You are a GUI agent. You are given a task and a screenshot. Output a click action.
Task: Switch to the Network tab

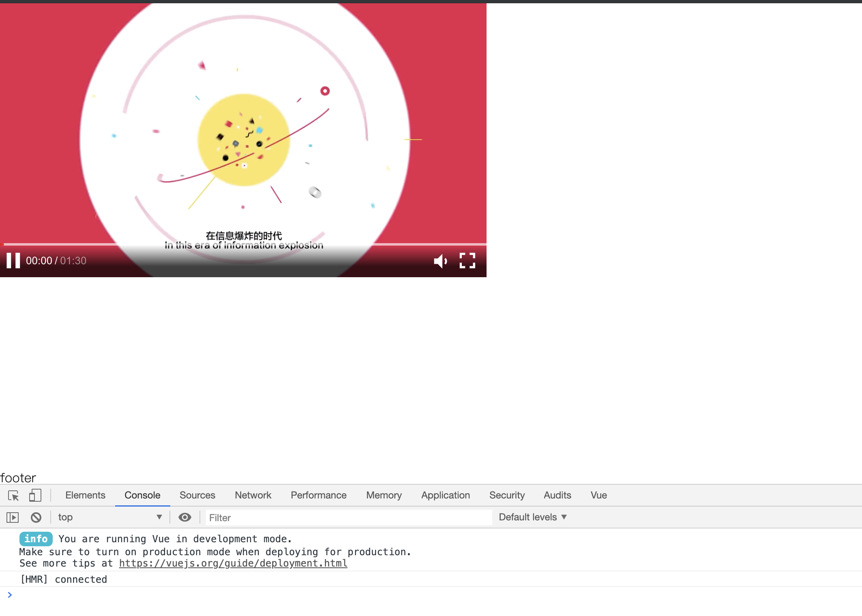[253, 495]
